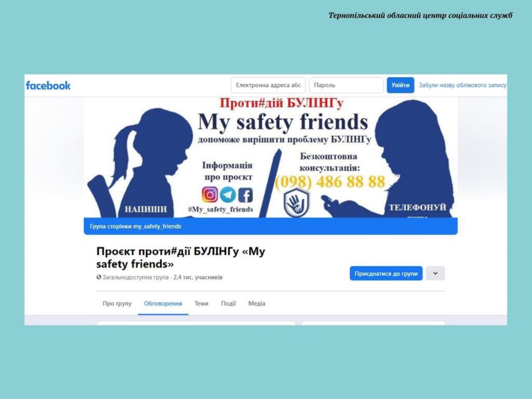The height and width of the screenshot is (399, 532).
Task: Click the Telegram icon in the banner
Action: [228, 194]
